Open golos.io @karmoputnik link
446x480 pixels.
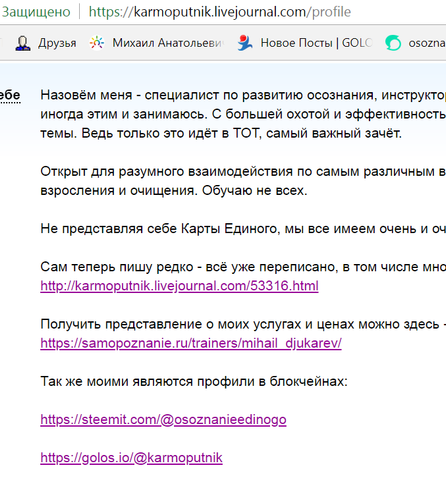pyautogui.click(x=131, y=458)
